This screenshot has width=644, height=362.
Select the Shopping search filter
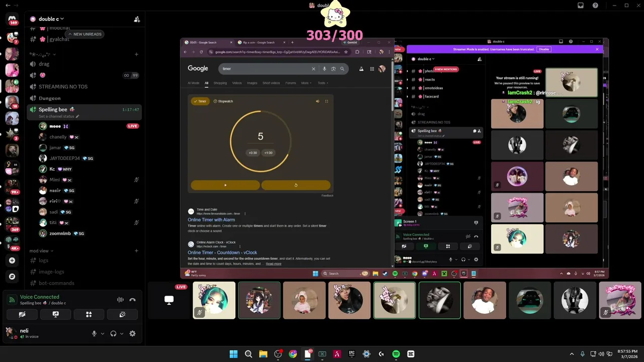[x=220, y=83]
